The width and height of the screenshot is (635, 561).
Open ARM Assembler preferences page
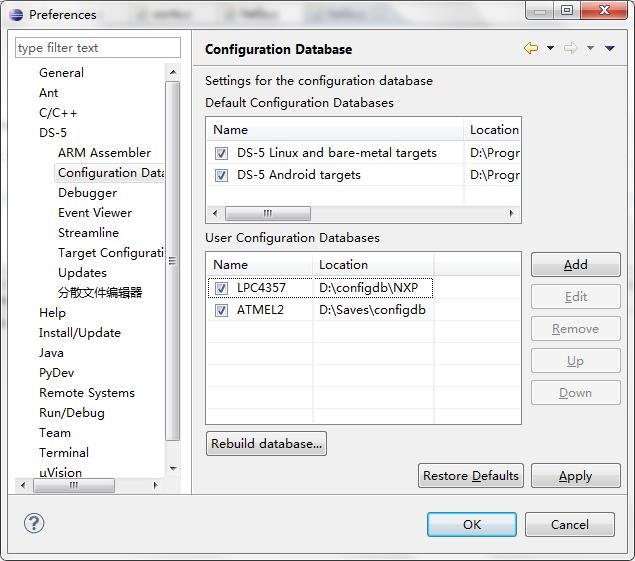pos(104,153)
